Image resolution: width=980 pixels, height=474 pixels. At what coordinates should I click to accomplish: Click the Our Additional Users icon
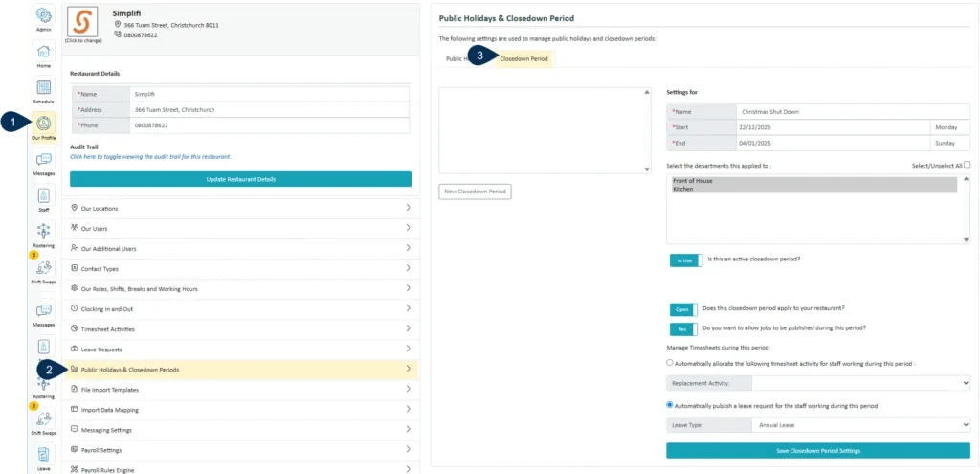coord(75,248)
